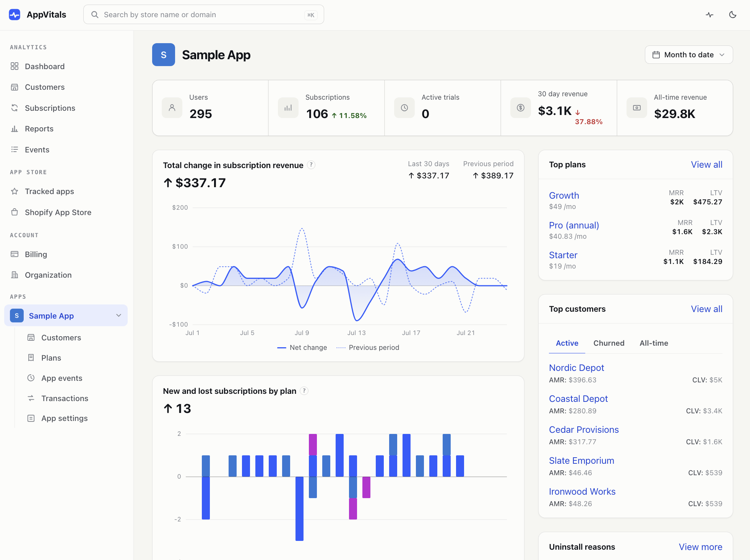Open the Starter plan link
The width and height of the screenshot is (750, 560).
click(x=563, y=255)
